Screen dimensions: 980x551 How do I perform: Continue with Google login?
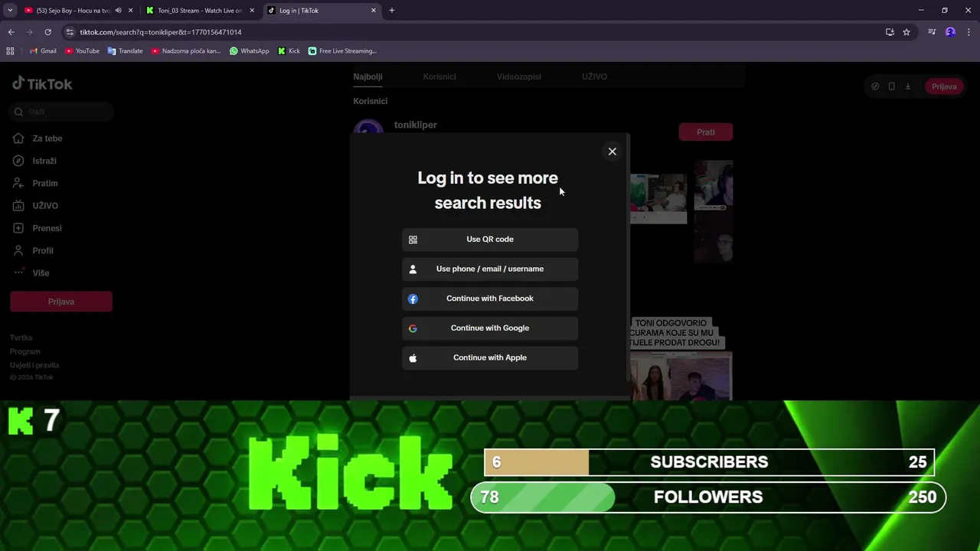point(490,328)
